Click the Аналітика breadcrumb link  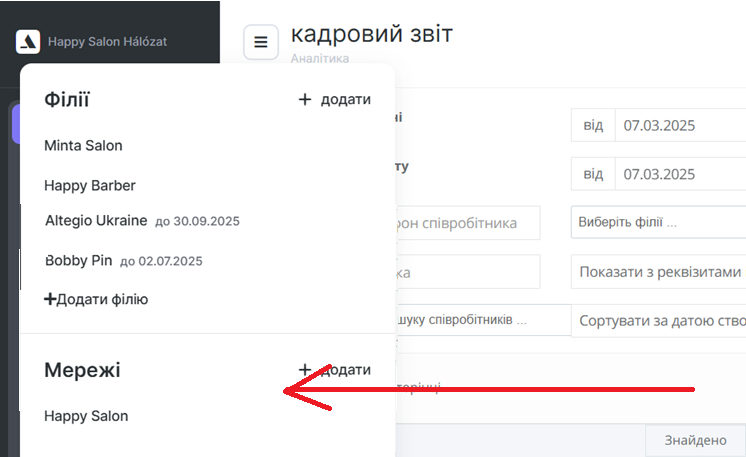[x=320, y=59]
